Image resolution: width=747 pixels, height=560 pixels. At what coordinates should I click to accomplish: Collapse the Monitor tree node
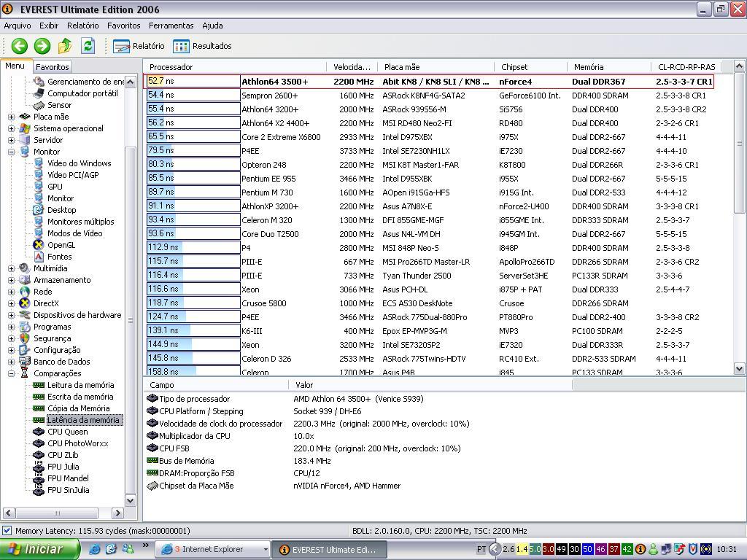(11, 152)
